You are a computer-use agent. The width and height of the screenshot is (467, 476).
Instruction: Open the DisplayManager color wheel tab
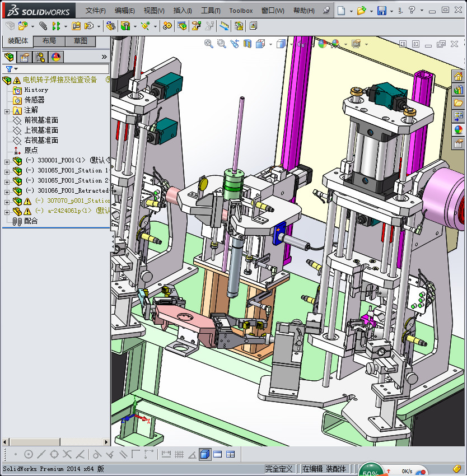coord(56,57)
